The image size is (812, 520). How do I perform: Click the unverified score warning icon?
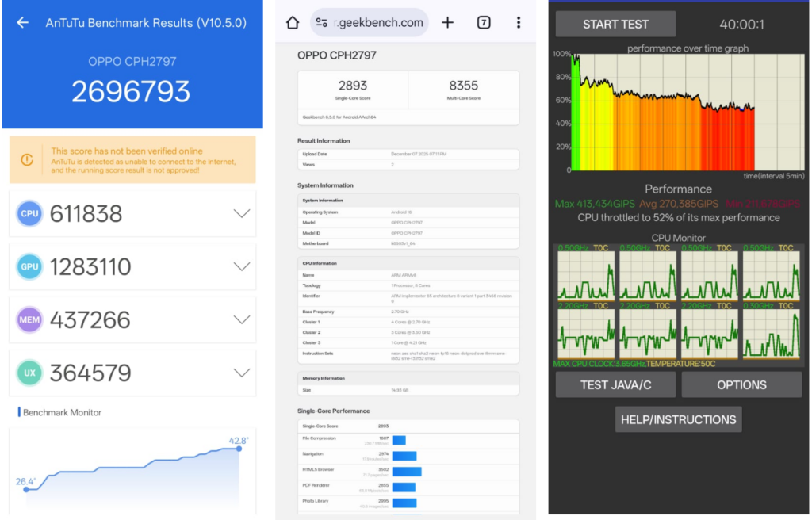click(x=27, y=160)
